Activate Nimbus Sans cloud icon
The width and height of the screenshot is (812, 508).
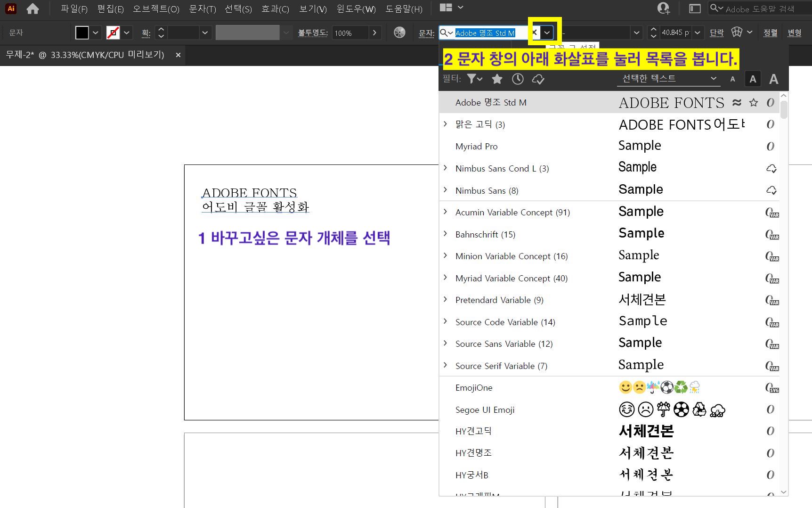click(x=771, y=190)
